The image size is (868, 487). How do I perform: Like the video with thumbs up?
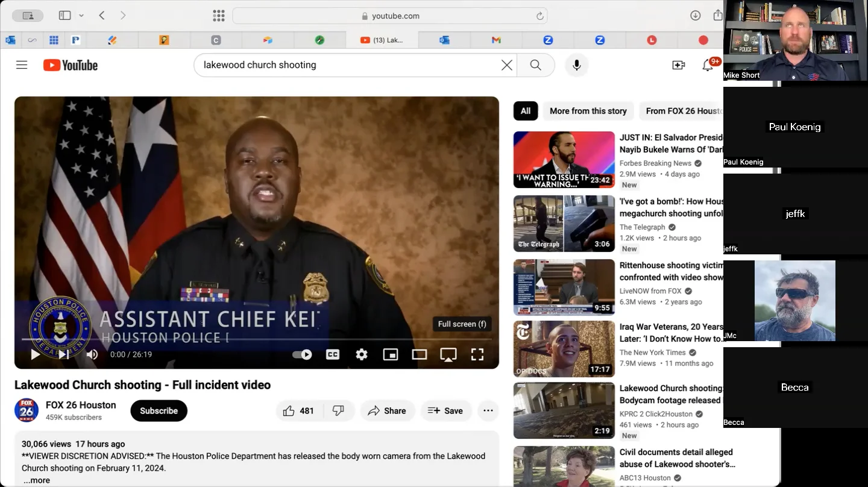point(299,410)
